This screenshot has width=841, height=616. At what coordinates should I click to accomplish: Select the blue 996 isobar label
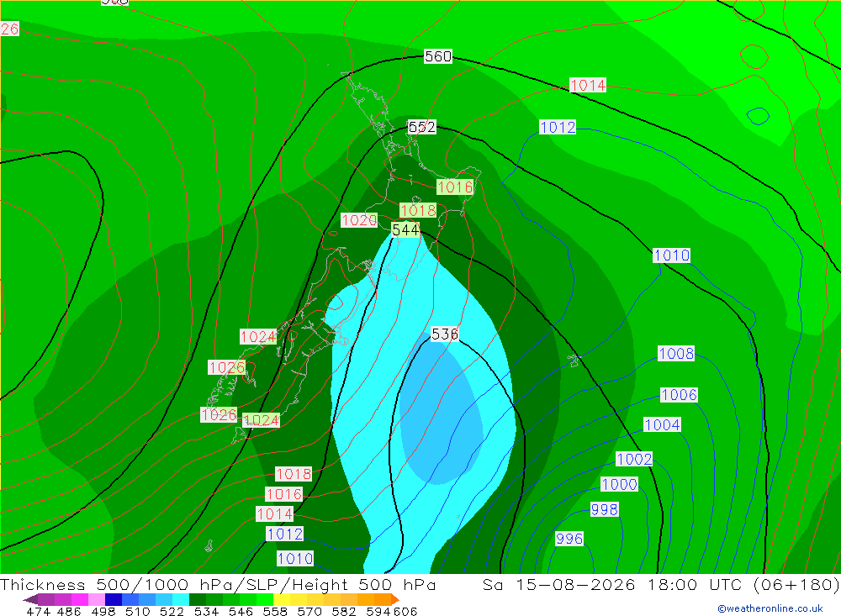tap(569, 538)
